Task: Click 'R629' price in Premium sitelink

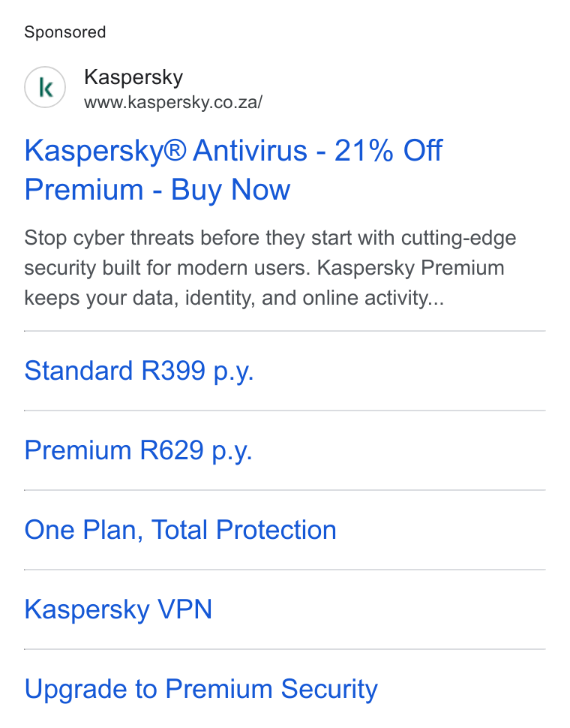Action: click(x=172, y=450)
